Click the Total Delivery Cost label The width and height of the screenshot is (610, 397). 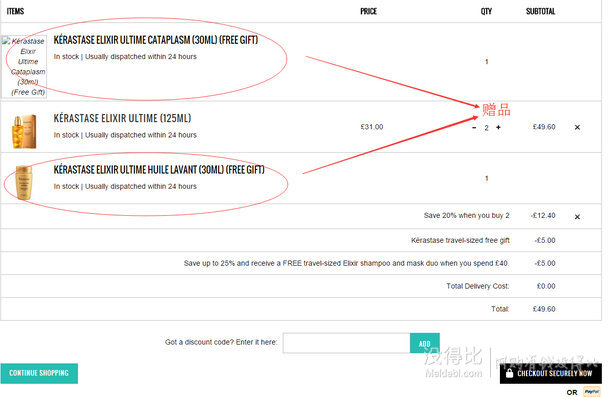(478, 286)
